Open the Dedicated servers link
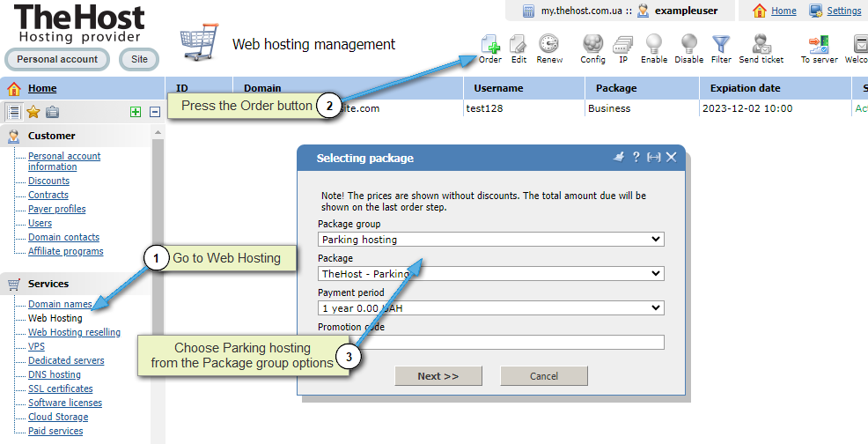 tap(66, 360)
